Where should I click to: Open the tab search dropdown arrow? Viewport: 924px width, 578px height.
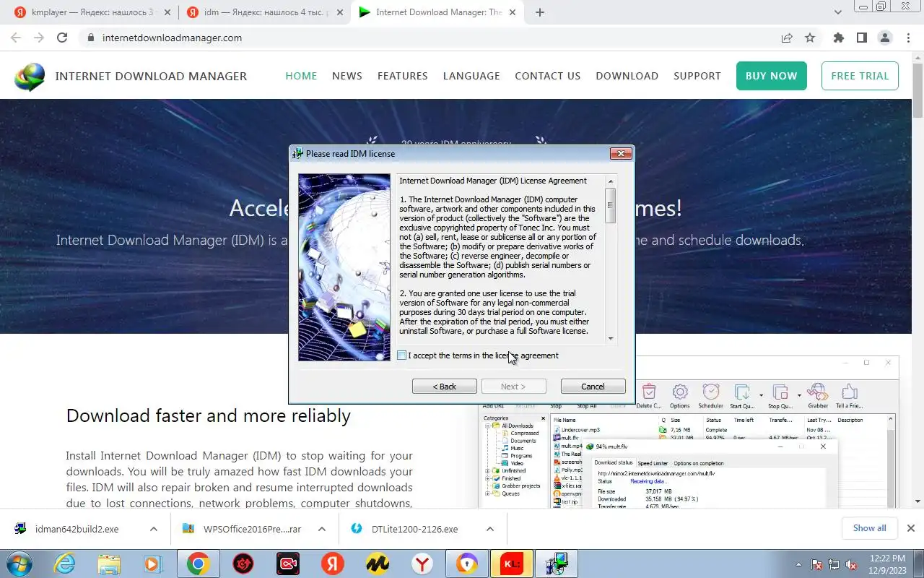point(838,12)
